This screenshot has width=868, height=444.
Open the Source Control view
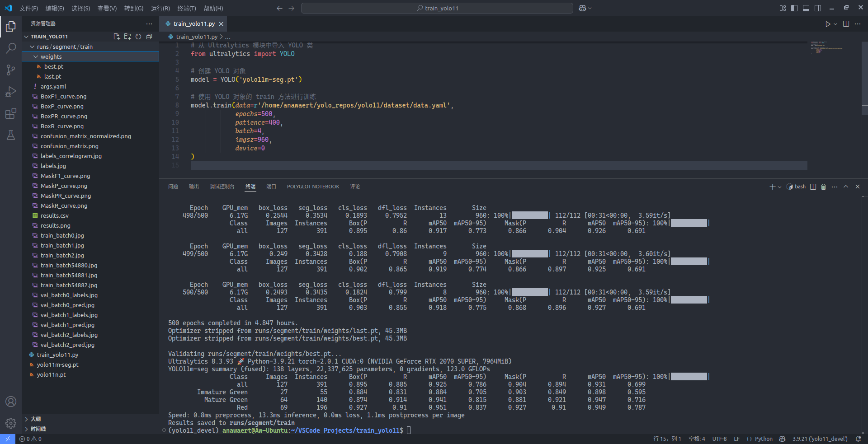point(11,70)
